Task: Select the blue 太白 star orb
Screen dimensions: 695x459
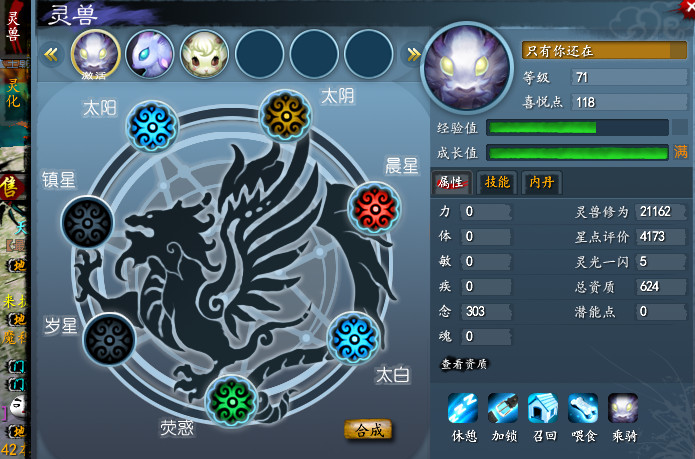Action: click(353, 338)
